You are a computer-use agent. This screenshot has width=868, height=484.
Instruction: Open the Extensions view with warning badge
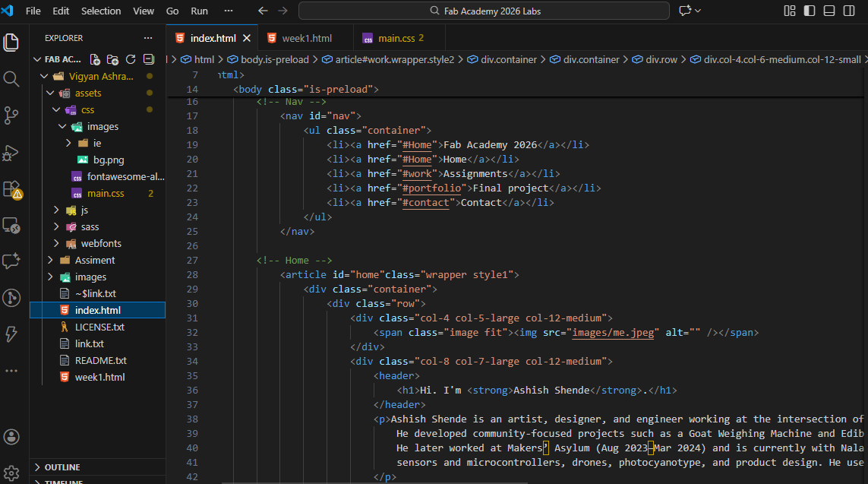tap(11, 188)
